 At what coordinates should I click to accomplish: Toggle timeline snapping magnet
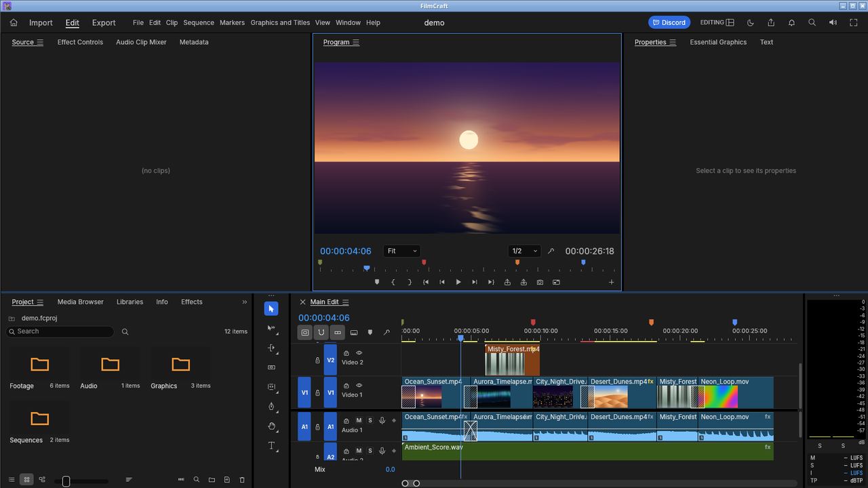[x=321, y=333]
